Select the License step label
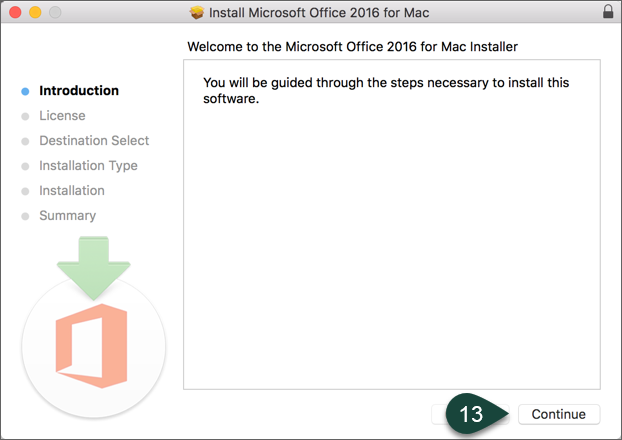Screen dimensions: 622x440 (62, 116)
